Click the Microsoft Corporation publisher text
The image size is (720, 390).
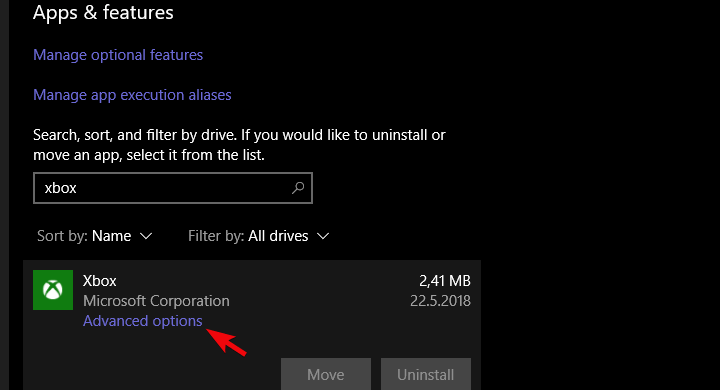click(x=156, y=301)
